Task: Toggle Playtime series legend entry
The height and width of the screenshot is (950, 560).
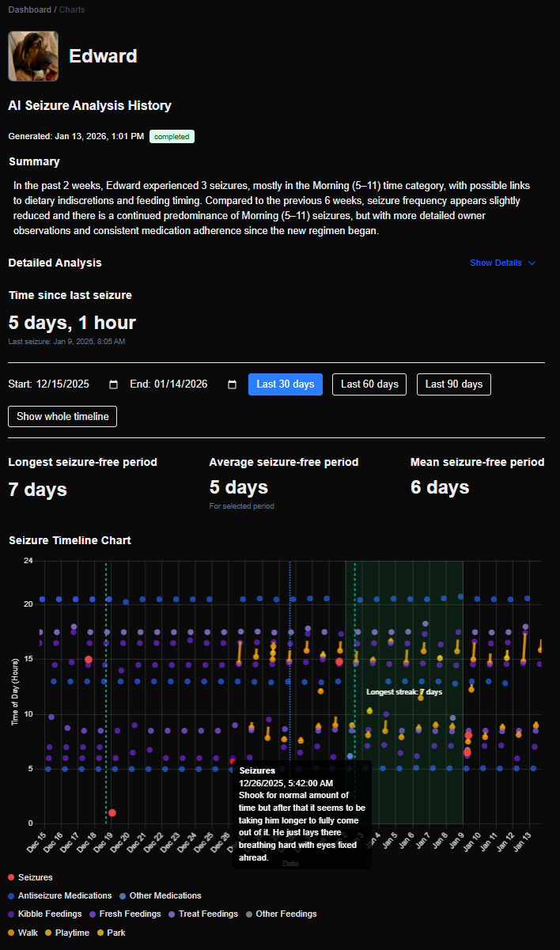Action: point(67,933)
